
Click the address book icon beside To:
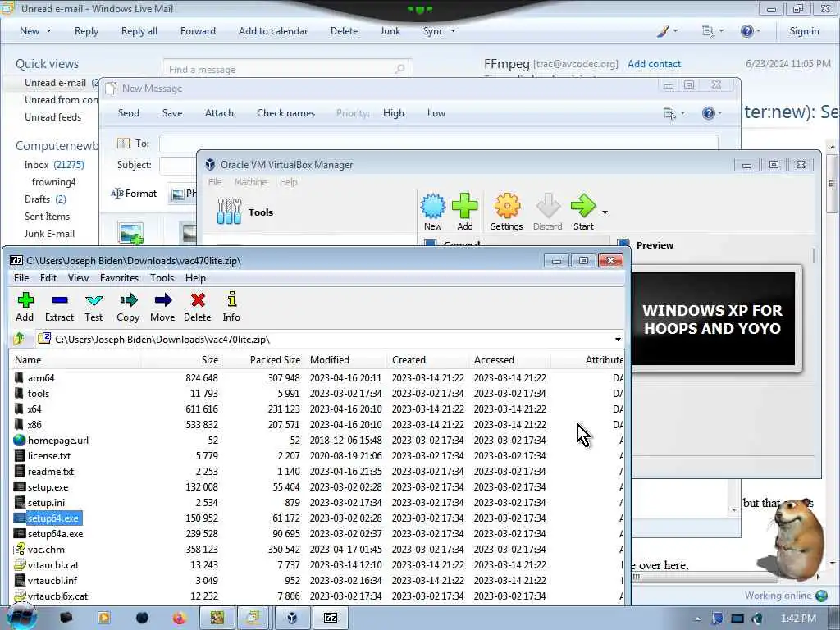(124, 143)
